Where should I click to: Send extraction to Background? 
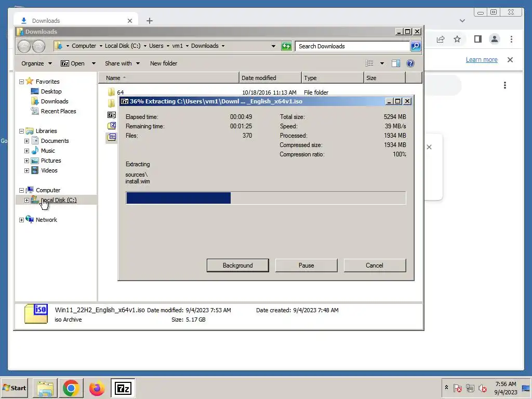click(237, 265)
